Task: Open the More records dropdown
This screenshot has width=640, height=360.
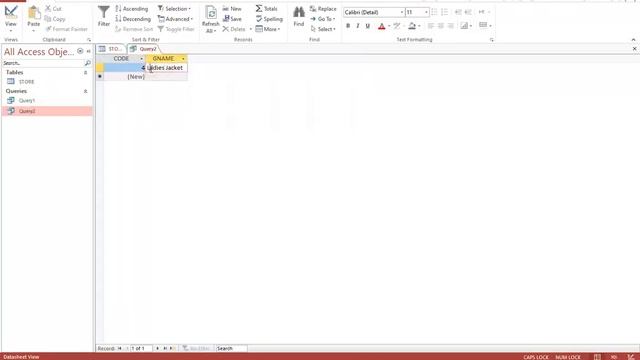Action: coord(268,29)
